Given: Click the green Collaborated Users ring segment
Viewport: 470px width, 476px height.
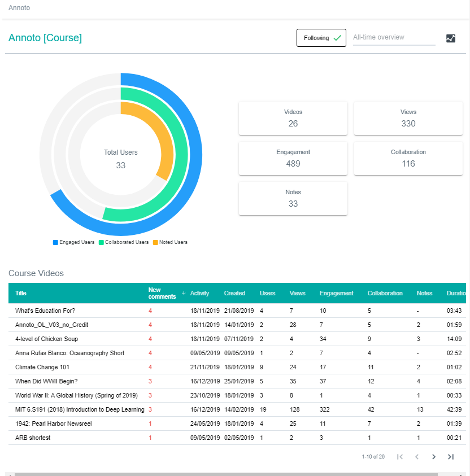Looking at the screenshot, I should tap(181, 154).
